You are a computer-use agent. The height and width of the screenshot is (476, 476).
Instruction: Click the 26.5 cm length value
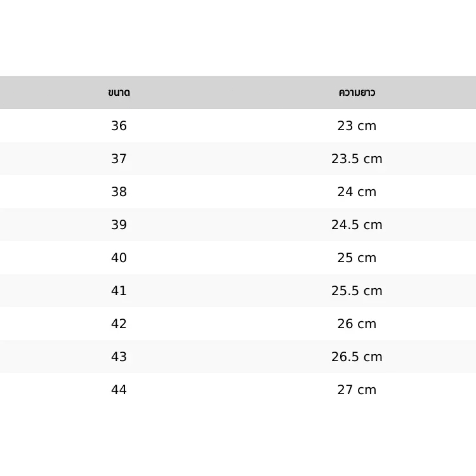pos(357,357)
